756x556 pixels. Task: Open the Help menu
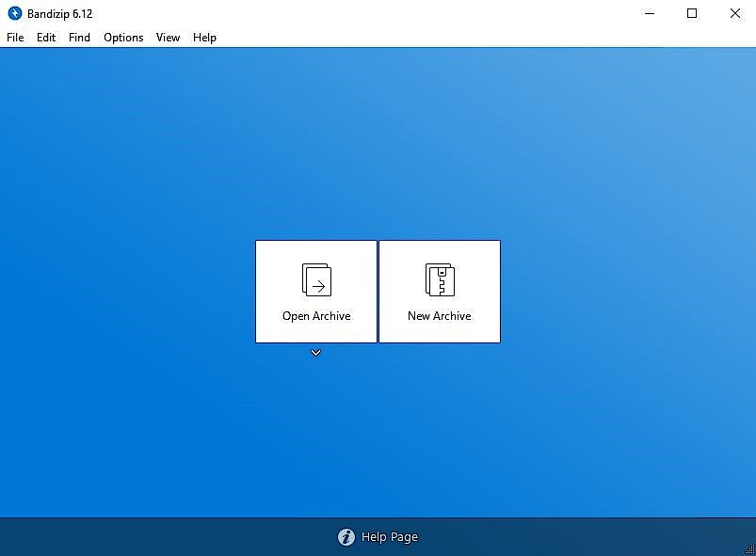point(204,38)
